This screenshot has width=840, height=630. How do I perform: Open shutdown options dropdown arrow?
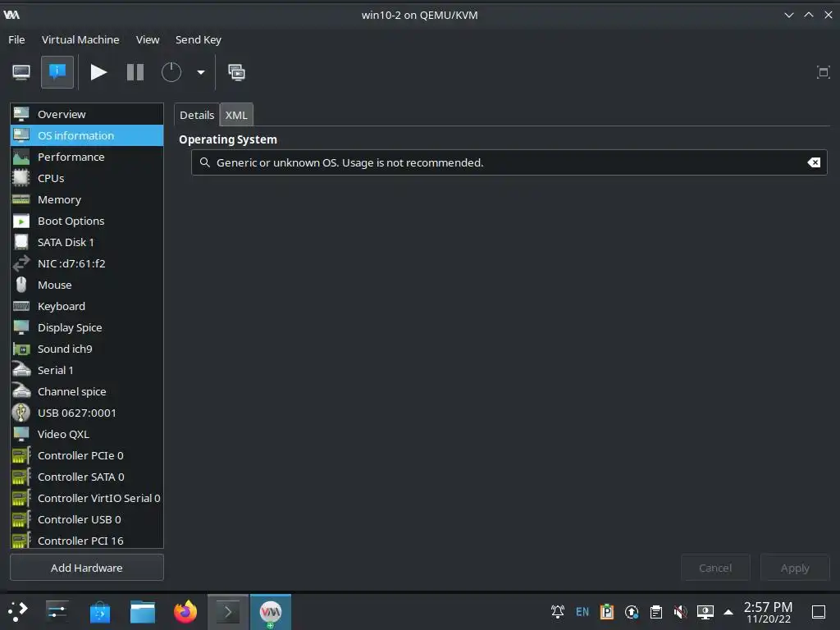pos(201,72)
